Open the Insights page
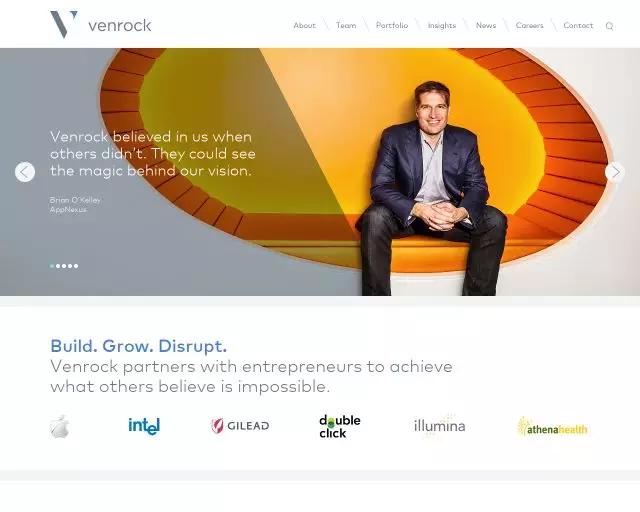This screenshot has height=512, width=640. [442, 25]
